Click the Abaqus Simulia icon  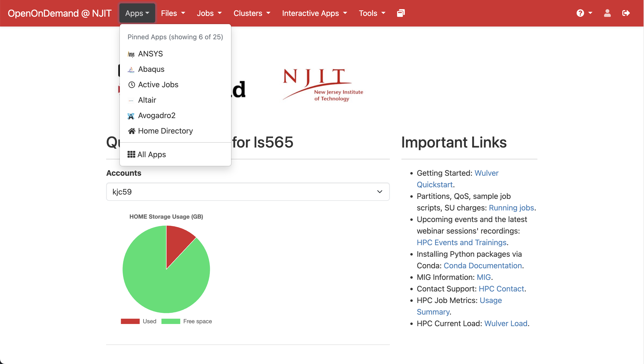click(131, 70)
